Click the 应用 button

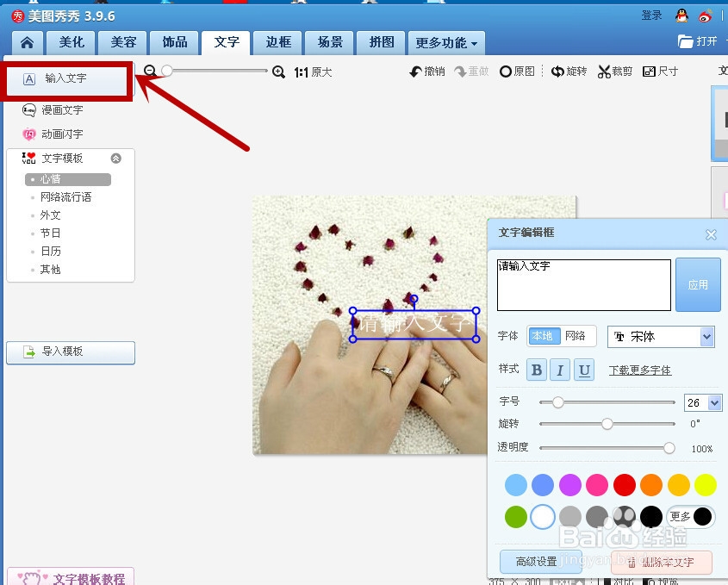(698, 284)
